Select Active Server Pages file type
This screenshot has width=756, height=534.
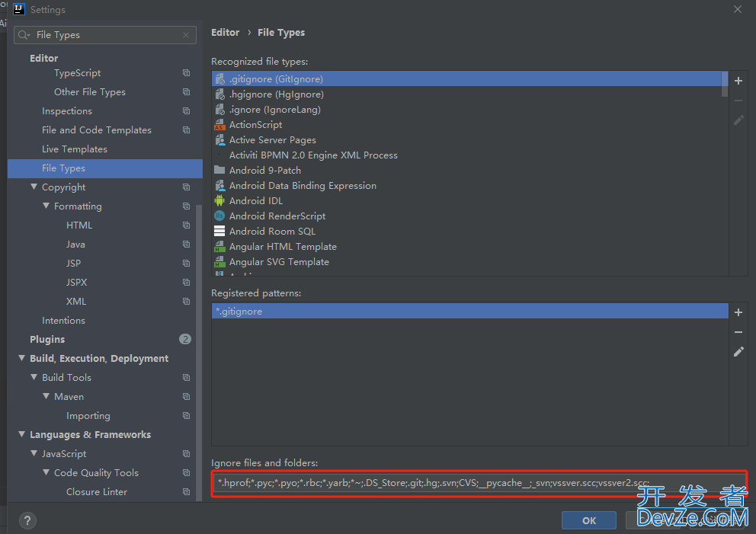pyautogui.click(x=466, y=139)
